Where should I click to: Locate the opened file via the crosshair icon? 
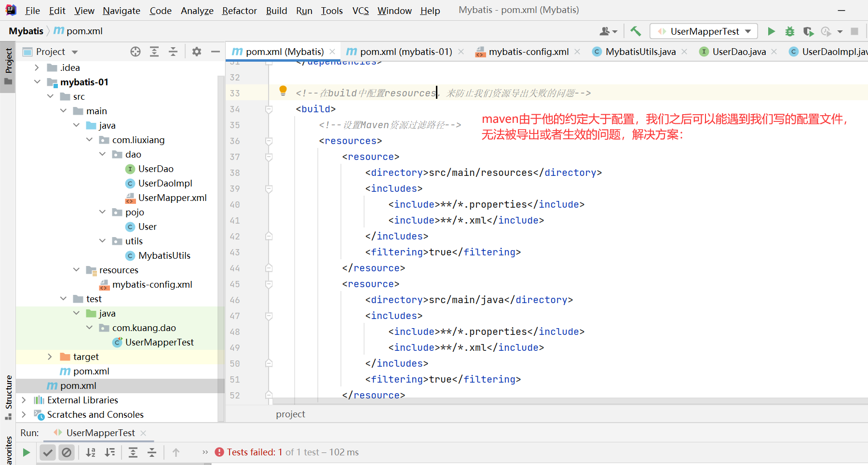[136, 52]
